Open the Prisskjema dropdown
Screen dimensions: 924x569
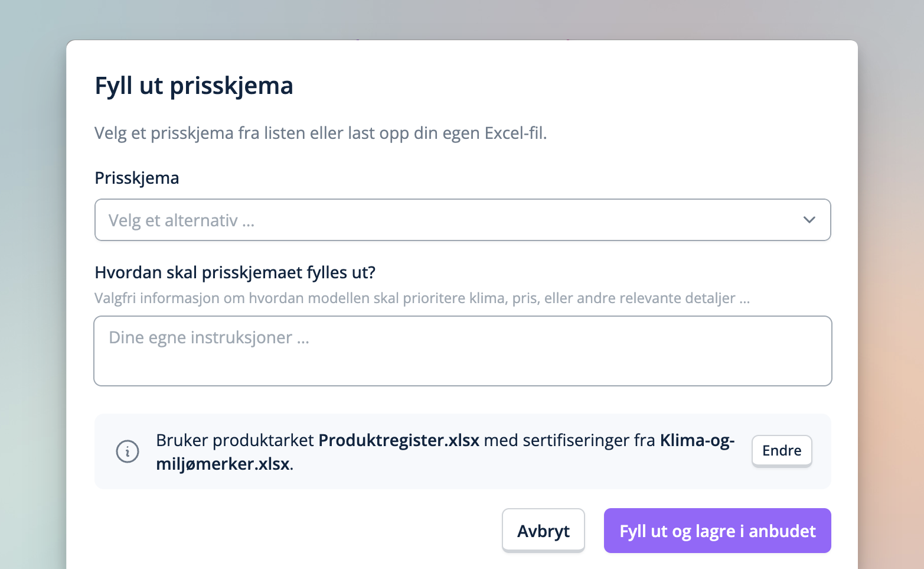click(462, 220)
